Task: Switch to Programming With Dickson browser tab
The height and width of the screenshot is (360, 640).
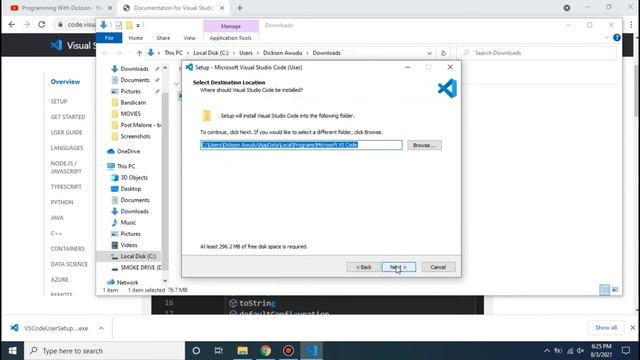Action: coord(61,8)
